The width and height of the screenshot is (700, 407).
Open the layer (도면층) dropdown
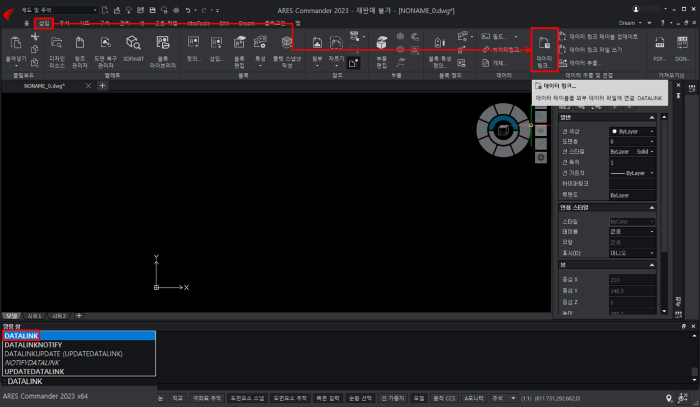click(x=633, y=141)
